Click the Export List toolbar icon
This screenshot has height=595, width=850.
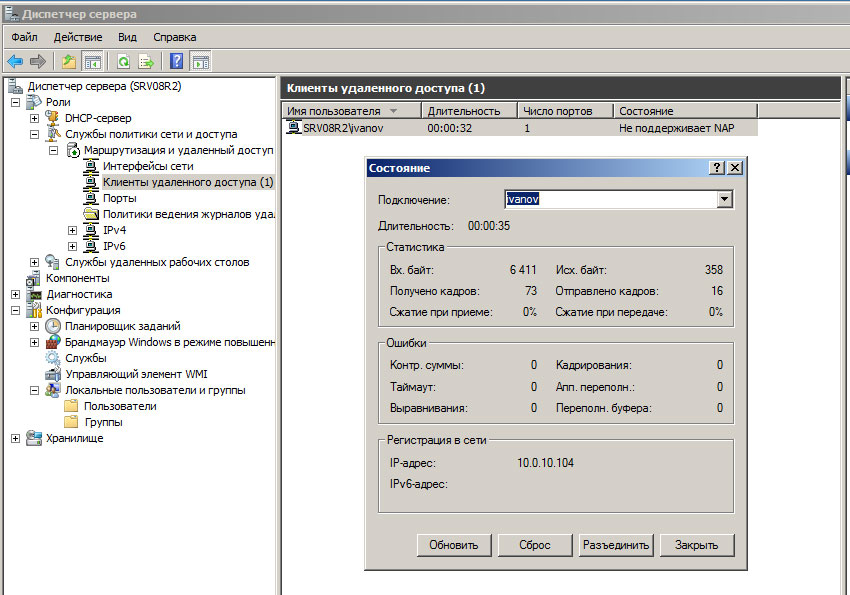[146, 61]
